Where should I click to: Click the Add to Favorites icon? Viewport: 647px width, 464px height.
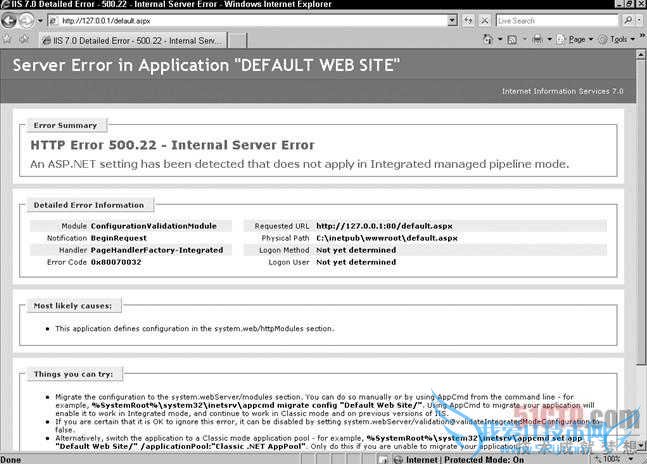point(22,39)
